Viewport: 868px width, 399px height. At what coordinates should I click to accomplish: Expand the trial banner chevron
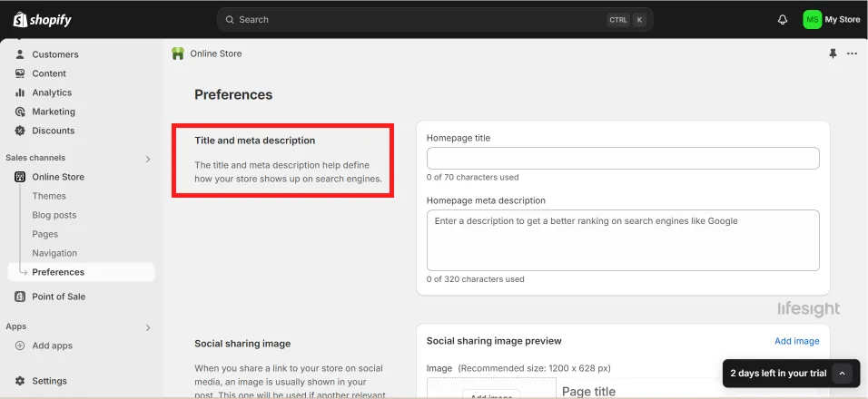pos(842,373)
